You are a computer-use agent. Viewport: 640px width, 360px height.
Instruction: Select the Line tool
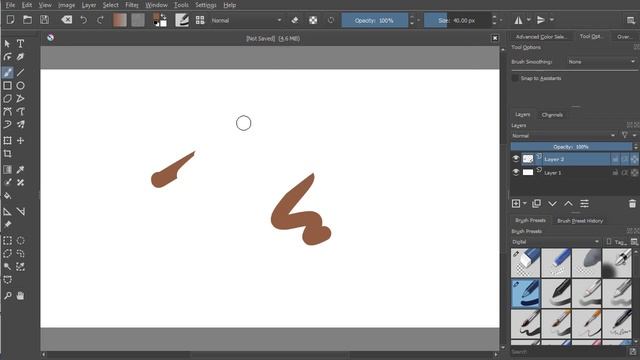click(20, 73)
